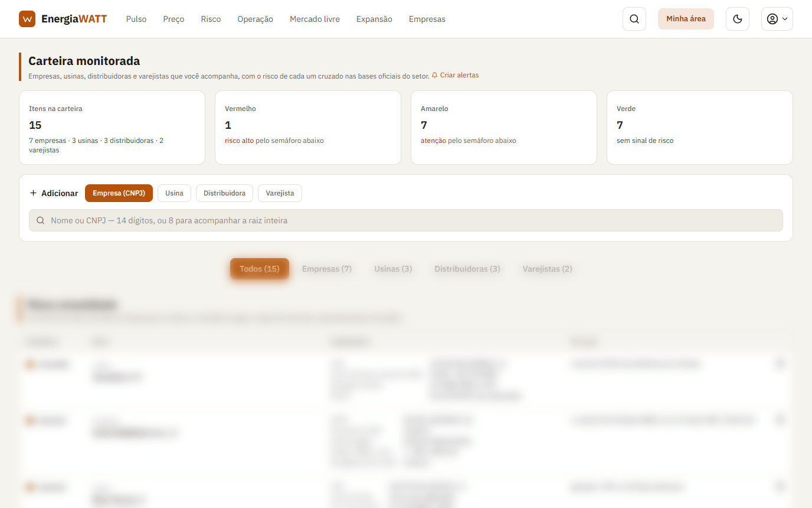Switch to Usinas (3) tab

[393, 269]
